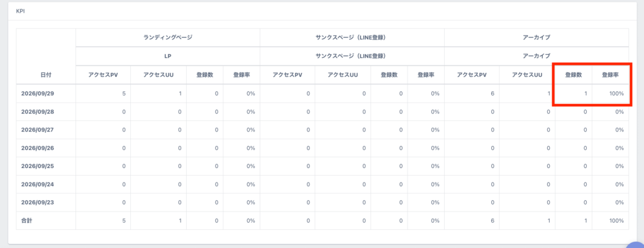Viewport: 644px width, 248px height.
Task: Click アーカイブ アクセスUU total 1 in 合計 row
Action: (x=548, y=220)
